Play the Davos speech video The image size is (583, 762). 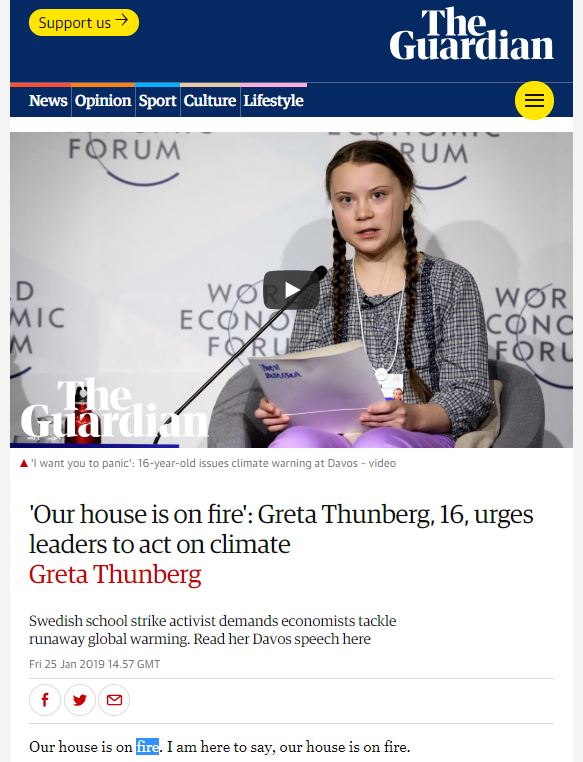pyautogui.click(x=292, y=290)
